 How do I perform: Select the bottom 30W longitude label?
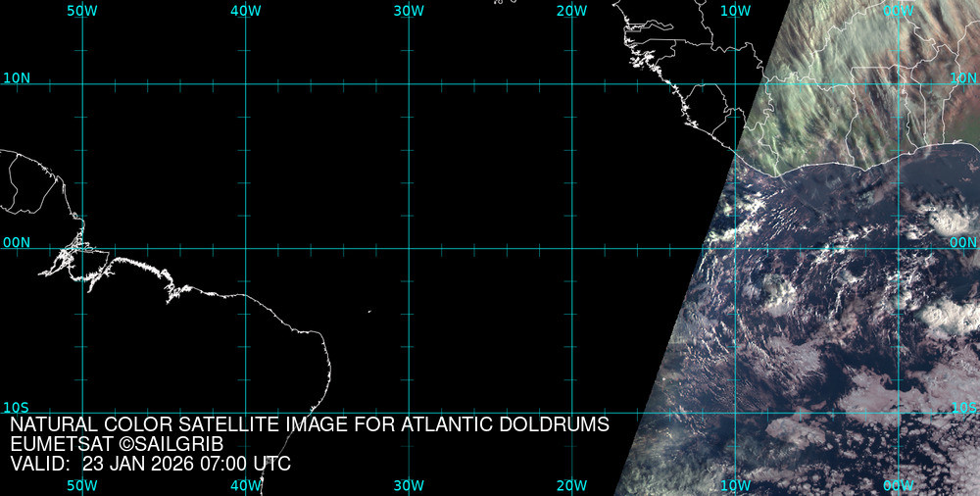click(409, 485)
